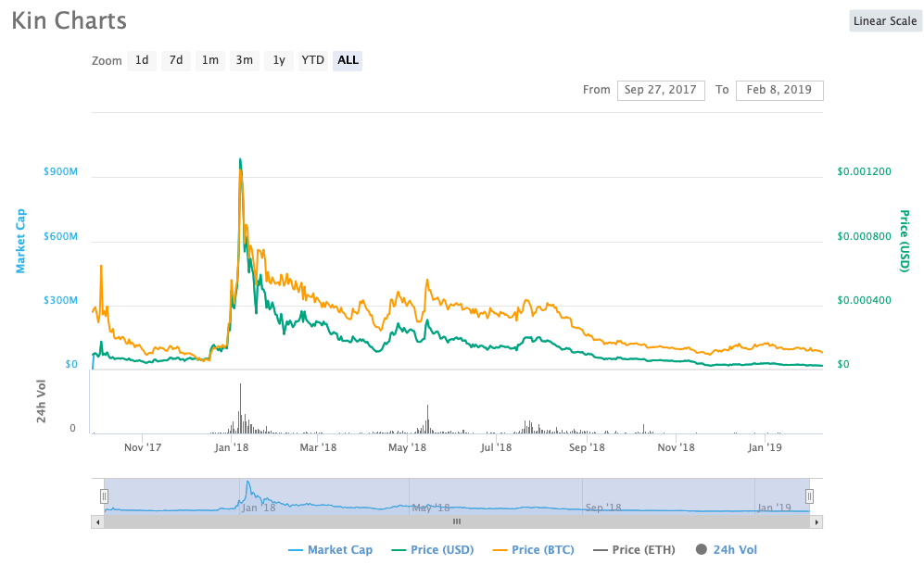Click the Kin Charts heading
Screen dimensions: 924x577
pyautogui.click(x=69, y=21)
